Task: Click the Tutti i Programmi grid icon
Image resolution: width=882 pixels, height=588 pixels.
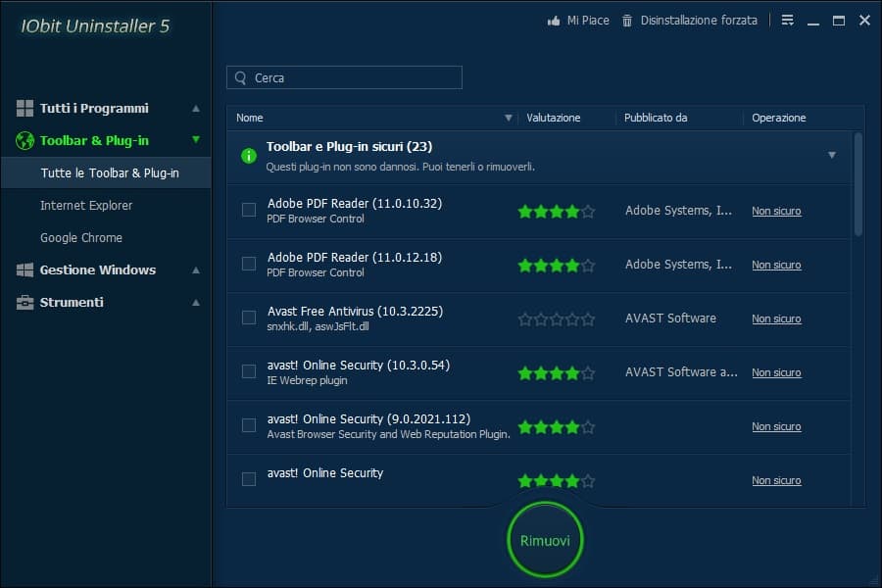Action: click(x=24, y=108)
